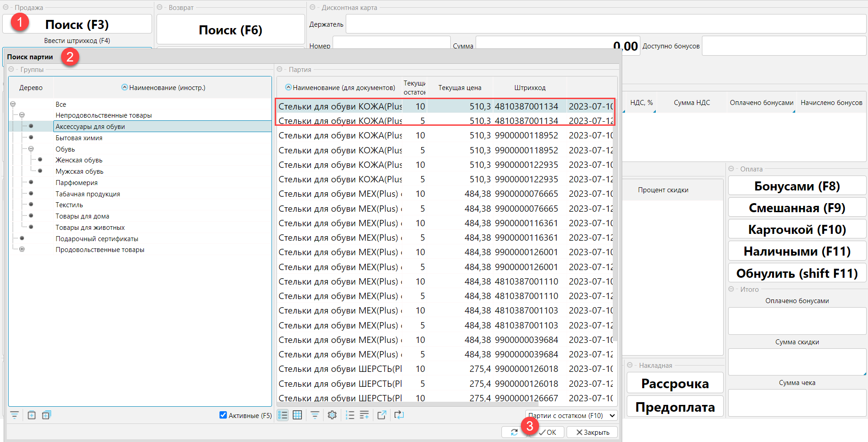Switch batch list to grid table view
Viewport: 868px width, 442px height.
297,415
